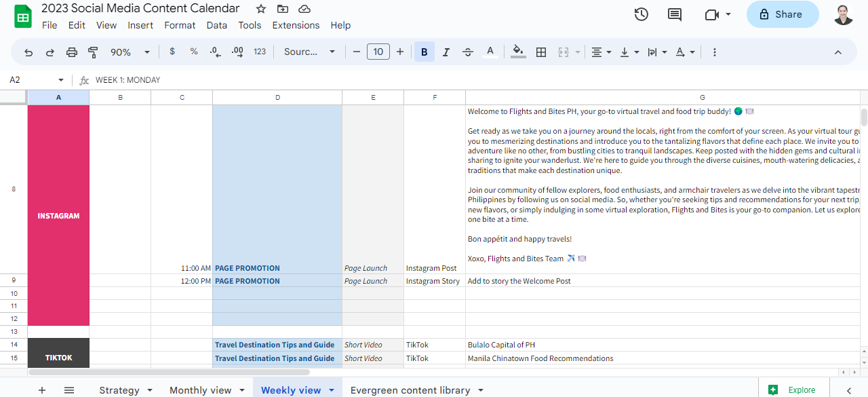Open the more toolbar options menu
Screen dimensions: 868x397
coord(715,52)
